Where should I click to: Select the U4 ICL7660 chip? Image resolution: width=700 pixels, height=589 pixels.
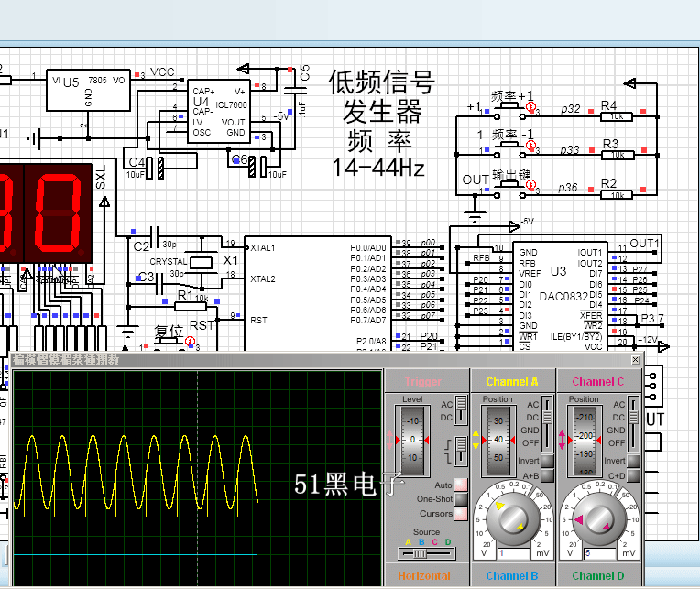(x=219, y=112)
